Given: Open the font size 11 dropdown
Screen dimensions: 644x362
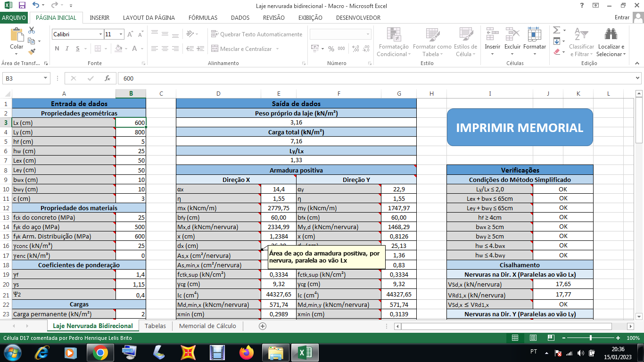Looking at the screenshot, I should [x=121, y=34].
